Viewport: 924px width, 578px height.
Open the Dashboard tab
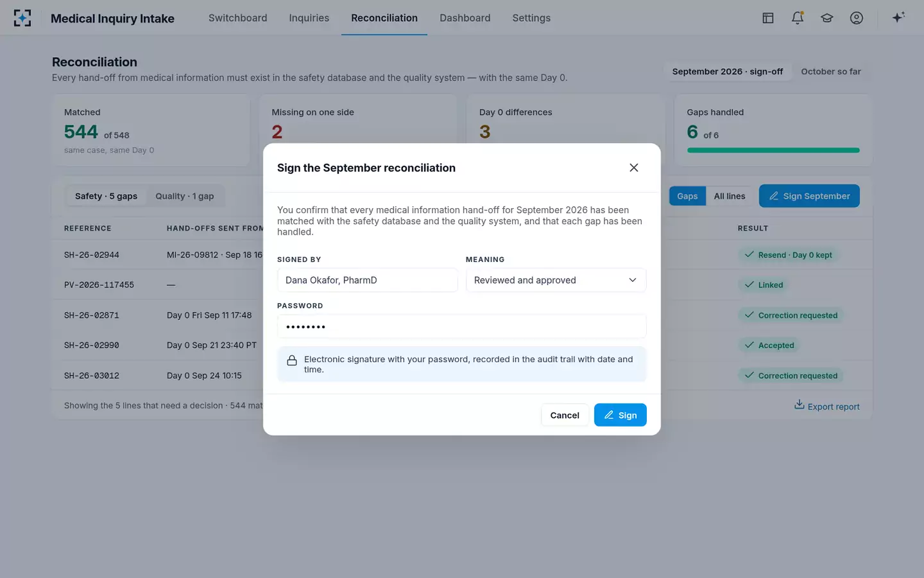pos(465,18)
